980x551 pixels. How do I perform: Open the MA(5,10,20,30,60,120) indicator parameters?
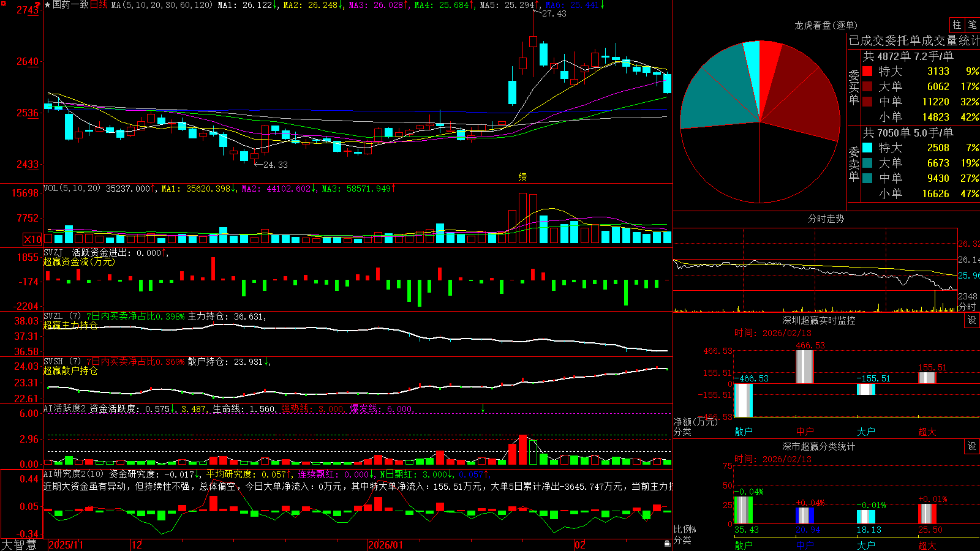pos(162,5)
